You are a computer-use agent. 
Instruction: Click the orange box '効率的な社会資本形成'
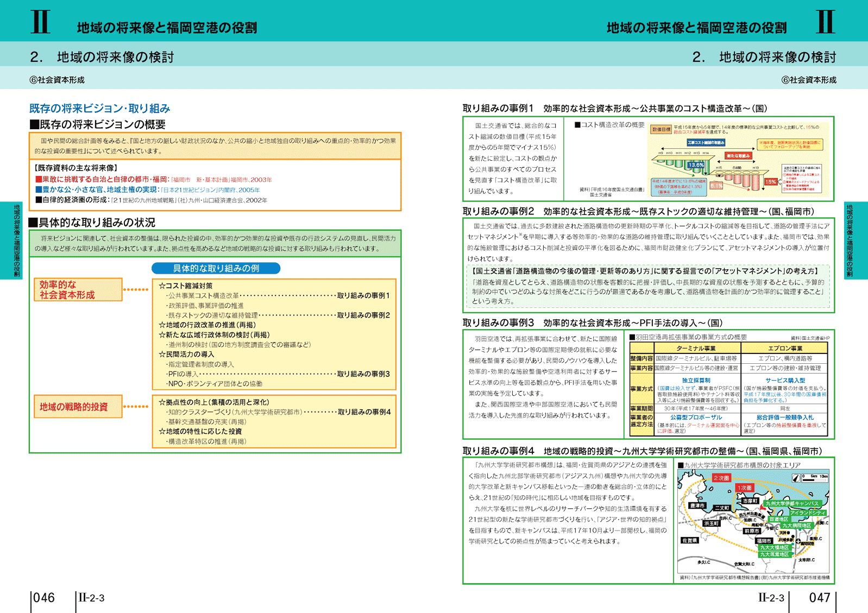[78, 289]
